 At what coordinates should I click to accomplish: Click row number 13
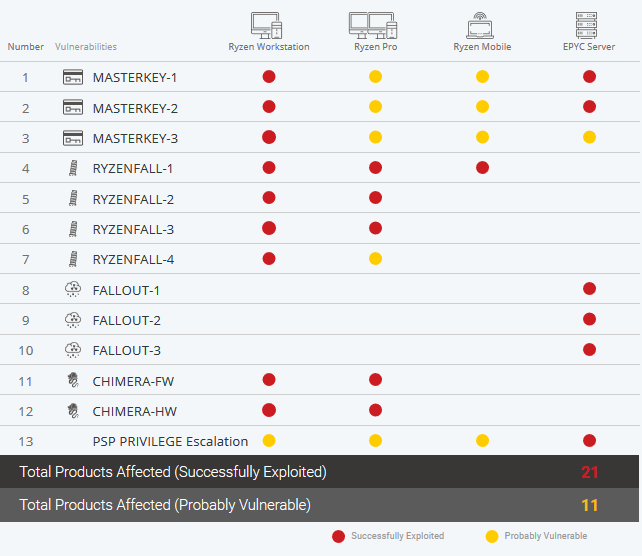25,442
